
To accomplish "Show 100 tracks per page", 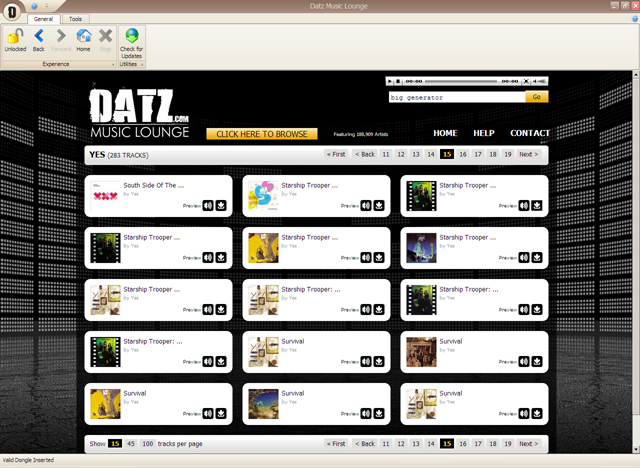I will (147, 444).
